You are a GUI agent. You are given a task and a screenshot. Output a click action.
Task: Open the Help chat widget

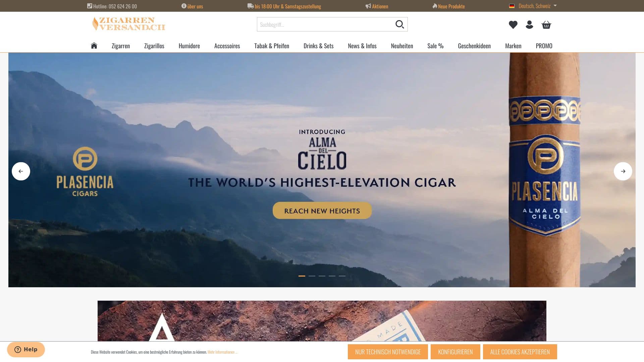[x=26, y=350]
